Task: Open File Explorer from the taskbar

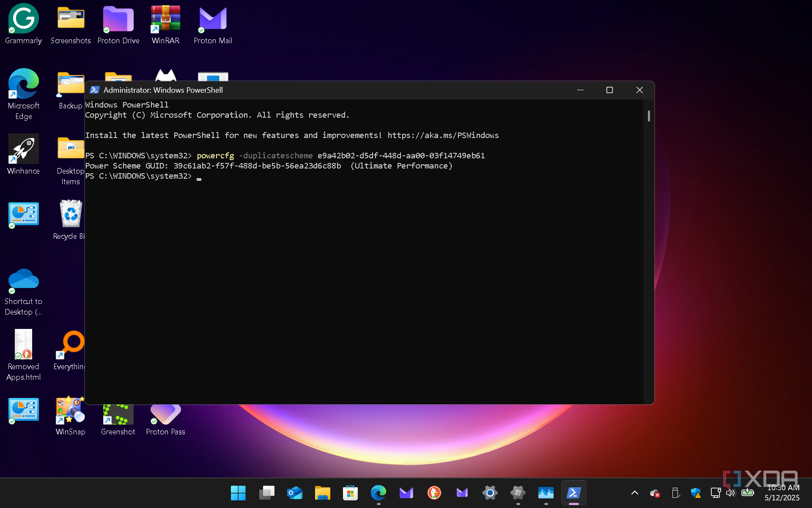Action: [x=322, y=493]
